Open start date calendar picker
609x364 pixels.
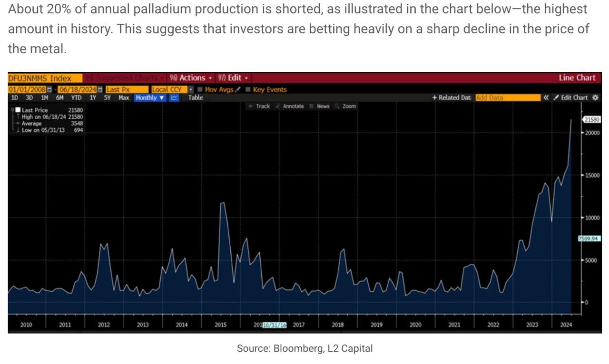49,90
